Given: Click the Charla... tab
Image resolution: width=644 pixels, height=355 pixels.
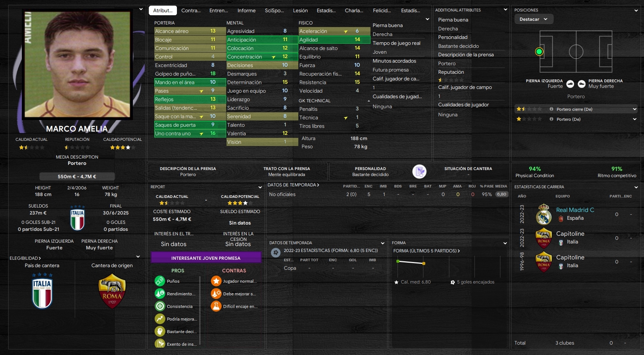Looking at the screenshot, I should tap(354, 10).
